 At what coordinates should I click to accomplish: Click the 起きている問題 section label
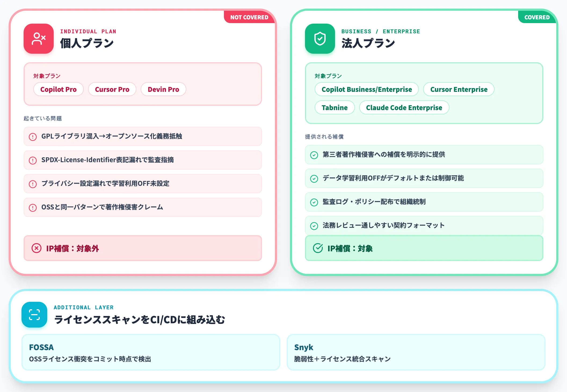click(43, 118)
